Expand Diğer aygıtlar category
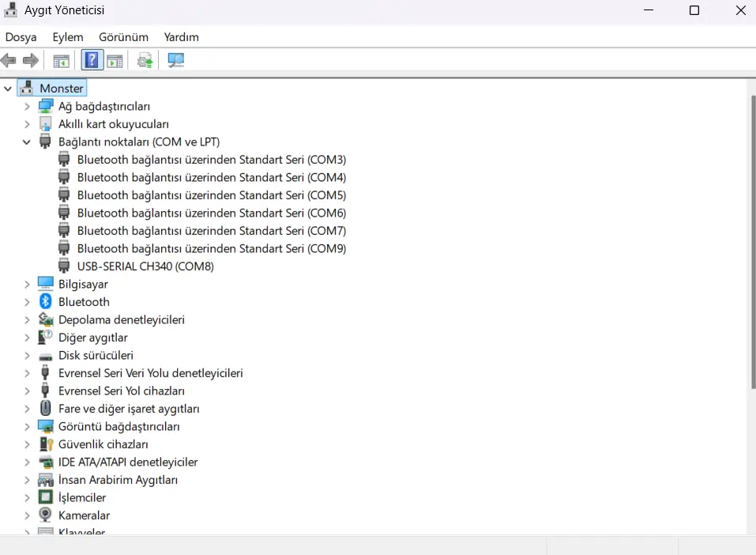Viewport: 756px width, 555px height. 27,338
